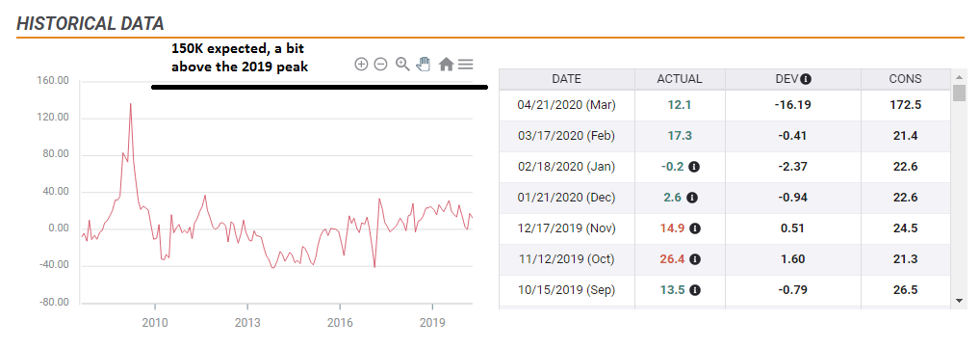This screenshot has width=980, height=348.
Task: Click the table scrollbar thumb
Action: pyautogui.click(x=960, y=93)
